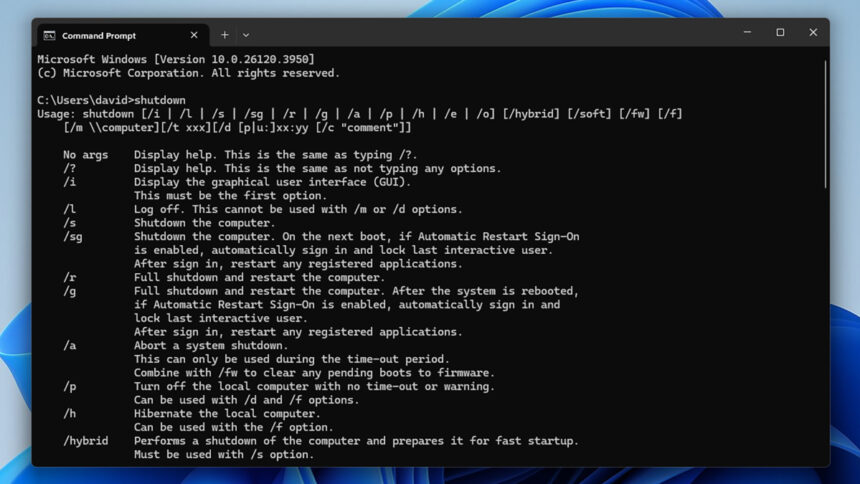Viewport: 860px width, 484px height.
Task: Close the Command Prompt tab
Action: point(194,35)
